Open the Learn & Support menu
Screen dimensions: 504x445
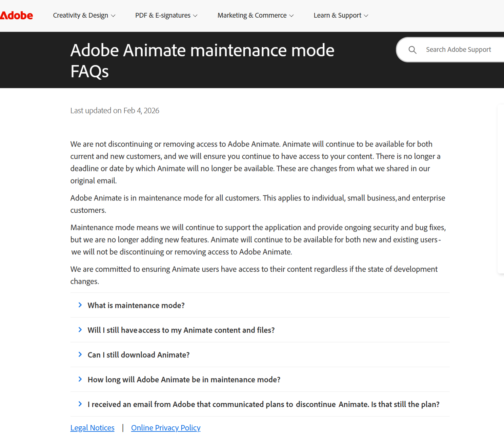tap(337, 16)
